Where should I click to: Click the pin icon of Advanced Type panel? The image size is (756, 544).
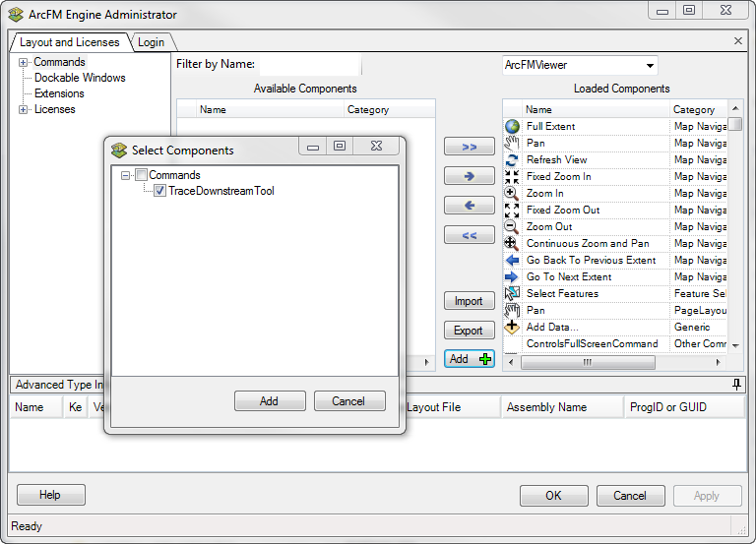pyautogui.click(x=736, y=384)
